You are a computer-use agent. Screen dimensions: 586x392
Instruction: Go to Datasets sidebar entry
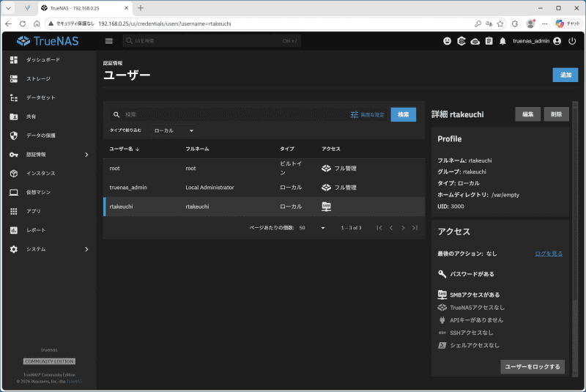[x=48, y=97]
